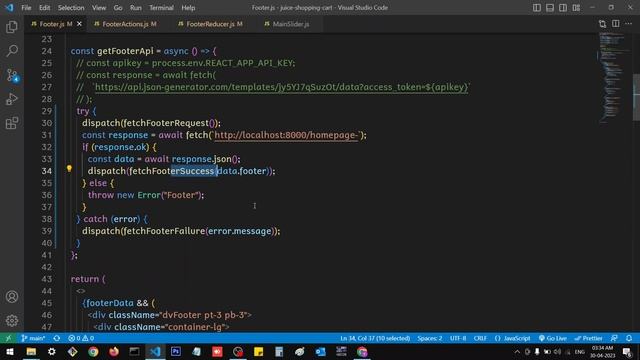The image size is (640, 360).
Task: Click the minimap code overview
Action: (x=614, y=78)
